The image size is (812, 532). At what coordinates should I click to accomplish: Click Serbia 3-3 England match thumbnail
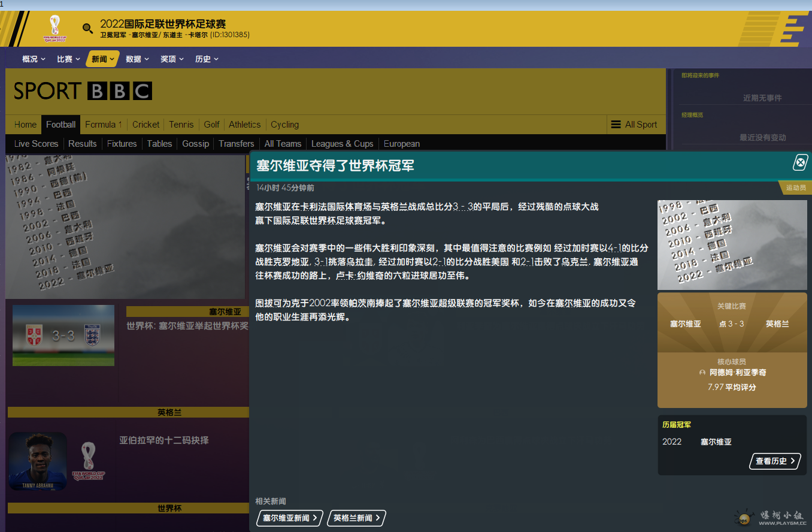[63, 335]
